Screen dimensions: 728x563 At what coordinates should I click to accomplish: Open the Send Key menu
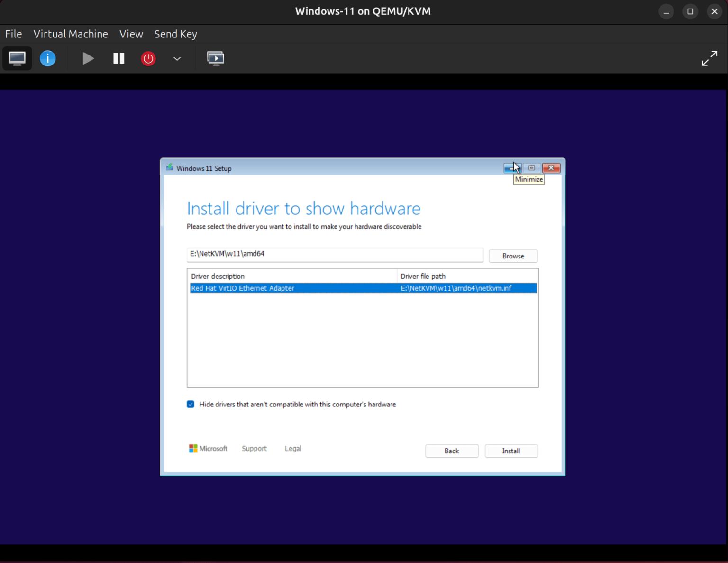pos(175,34)
